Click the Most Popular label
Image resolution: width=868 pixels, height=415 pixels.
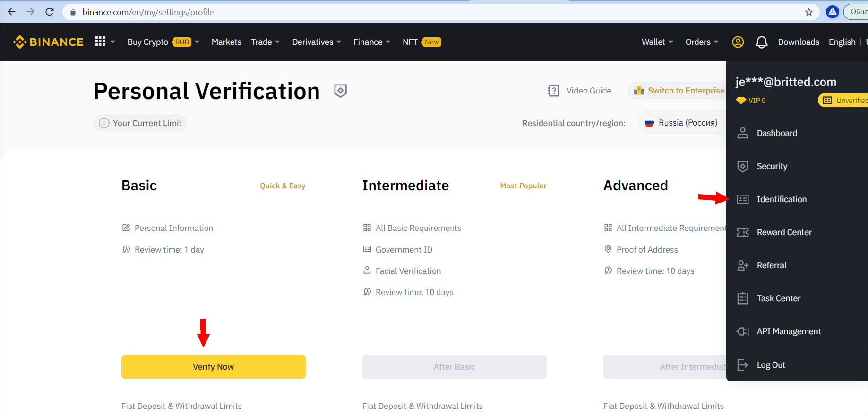click(x=523, y=186)
